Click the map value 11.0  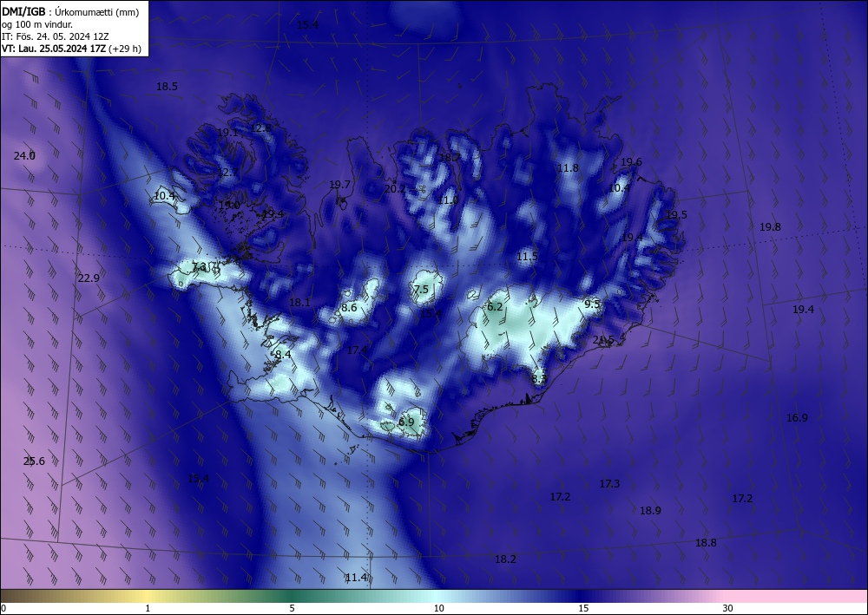click(x=448, y=200)
